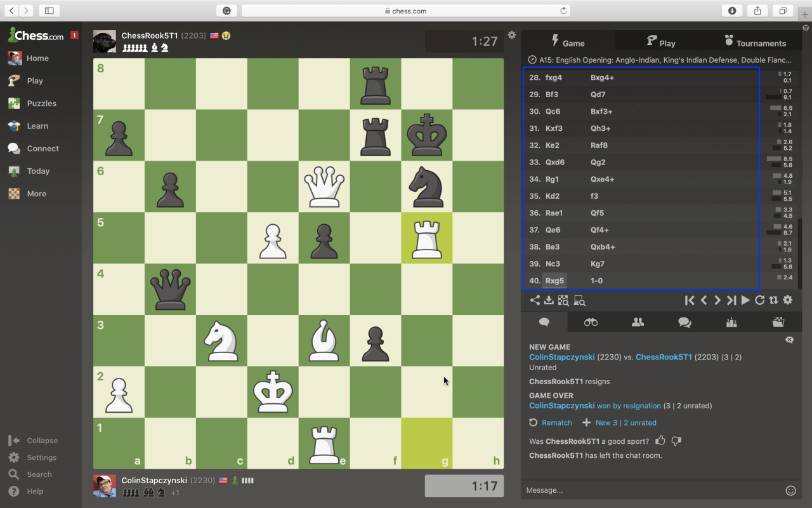Select move 40 Rxg5 in the move list
The height and width of the screenshot is (508, 812).
[x=554, y=280]
